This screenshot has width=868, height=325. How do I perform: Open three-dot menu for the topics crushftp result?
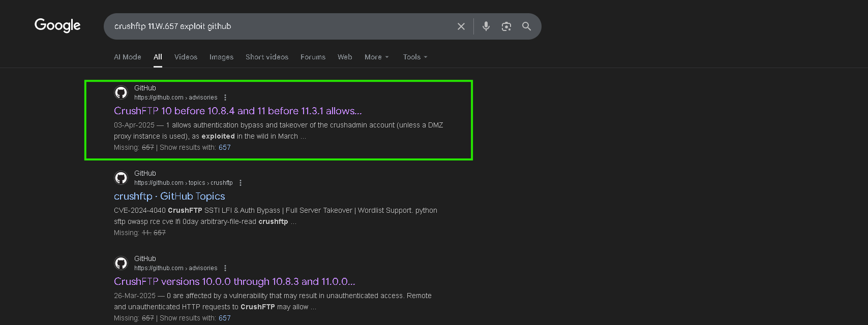pos(241,183)
